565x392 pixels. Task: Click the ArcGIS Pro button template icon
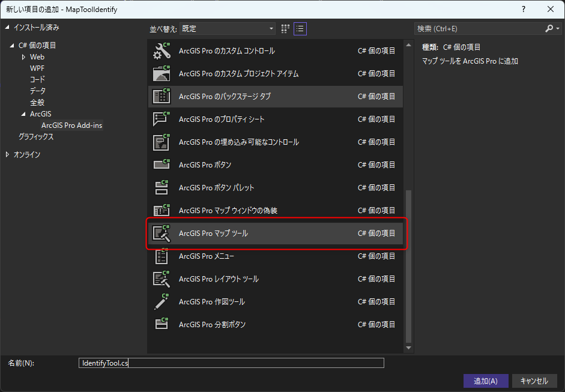162,164
